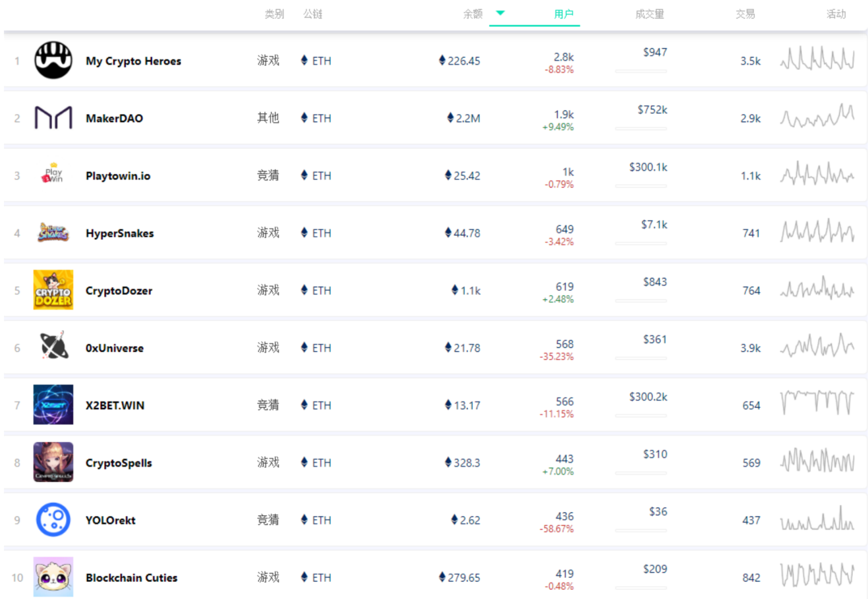Click Ether symbol beside balance 2.2M

point(450,118)
